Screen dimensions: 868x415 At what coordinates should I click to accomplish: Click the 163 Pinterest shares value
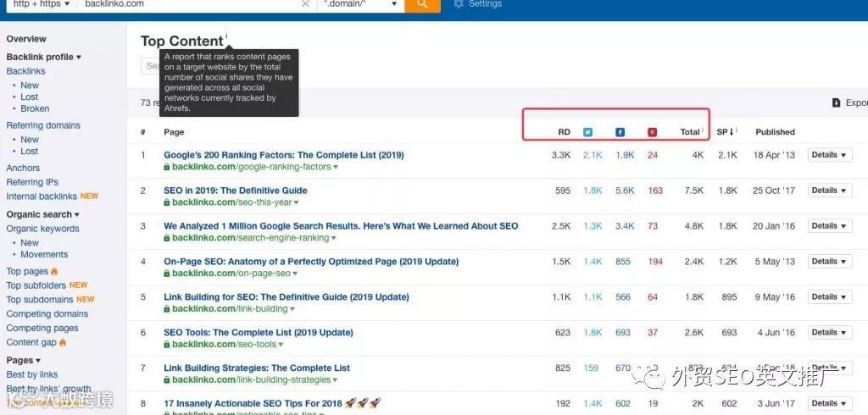(x=655, y=191)
